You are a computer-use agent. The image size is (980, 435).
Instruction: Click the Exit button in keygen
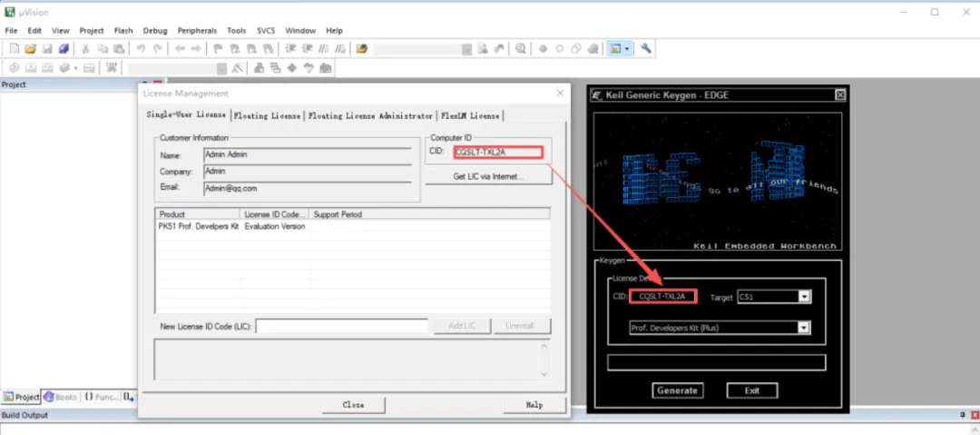click(x=752, y=391)
